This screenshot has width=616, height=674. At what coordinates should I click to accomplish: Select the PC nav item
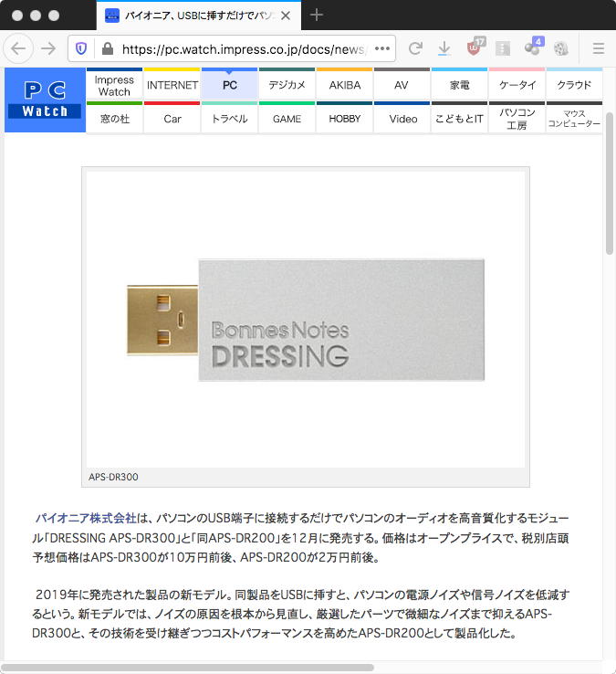pos(229,86)
